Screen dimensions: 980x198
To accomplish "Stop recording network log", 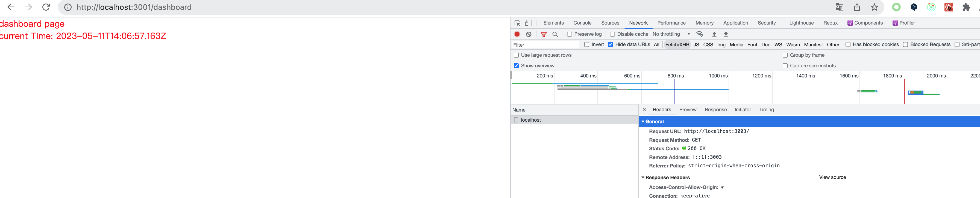I will [x=517, y=34].
